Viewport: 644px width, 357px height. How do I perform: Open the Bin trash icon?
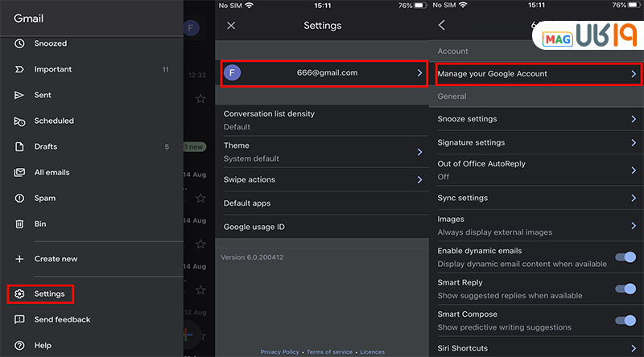pos(19,224)
